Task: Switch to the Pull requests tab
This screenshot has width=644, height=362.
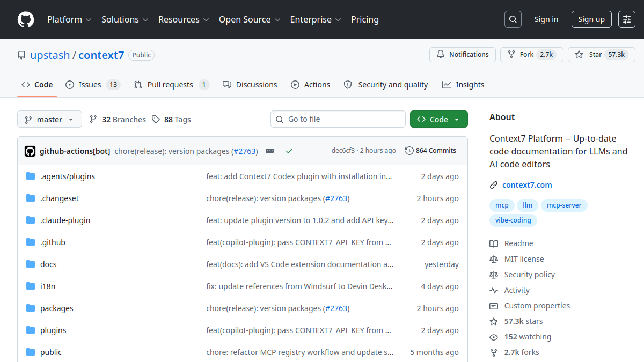Action: pos(171,85)
